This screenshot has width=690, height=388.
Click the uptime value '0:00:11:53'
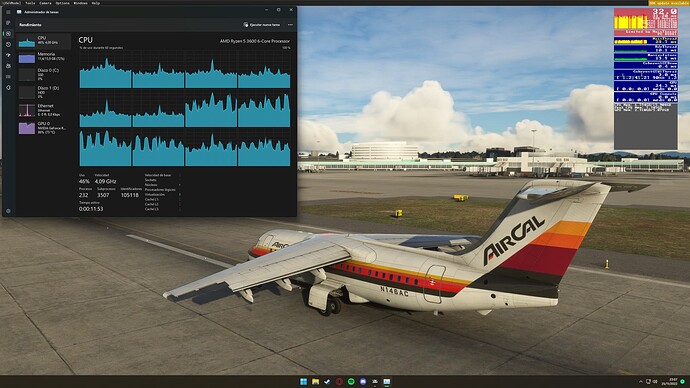pyautogui.click(x=91, y=209)
